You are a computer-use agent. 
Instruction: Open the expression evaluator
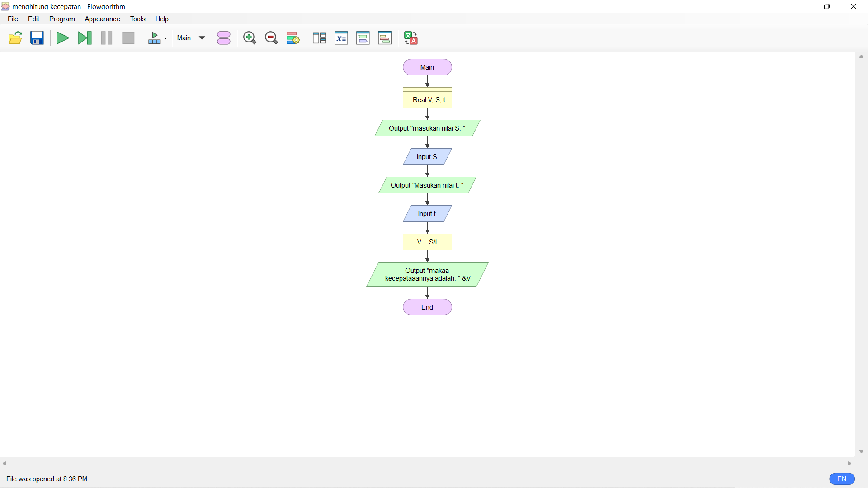tap(341, 38)
